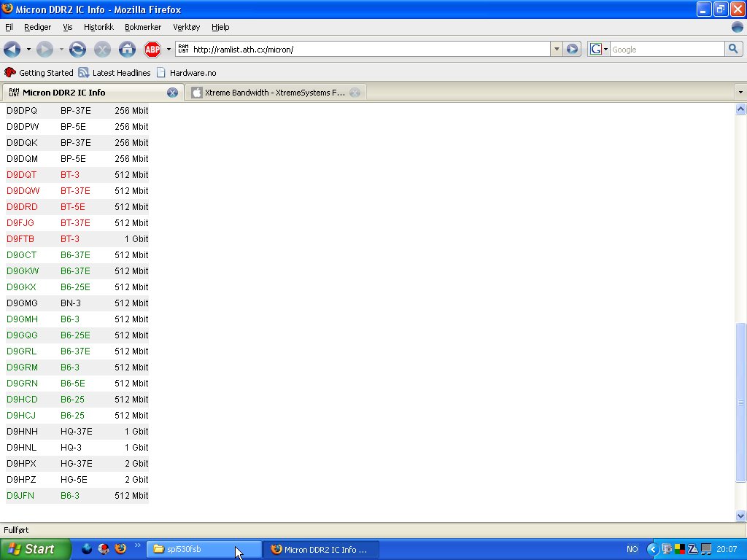The height and width of the screenshot is (560, 747).
Task: Close the Micron DDR2 IC Info tab
Action: (172, 93)
